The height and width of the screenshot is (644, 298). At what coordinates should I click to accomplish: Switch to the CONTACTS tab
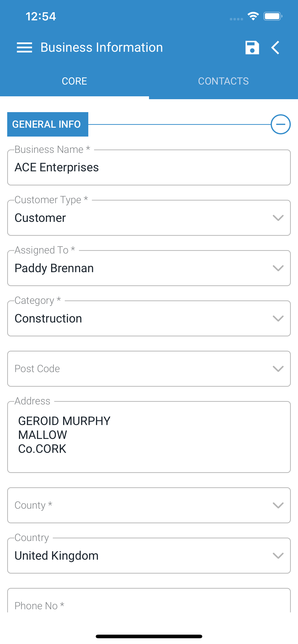tap(223, 81)
